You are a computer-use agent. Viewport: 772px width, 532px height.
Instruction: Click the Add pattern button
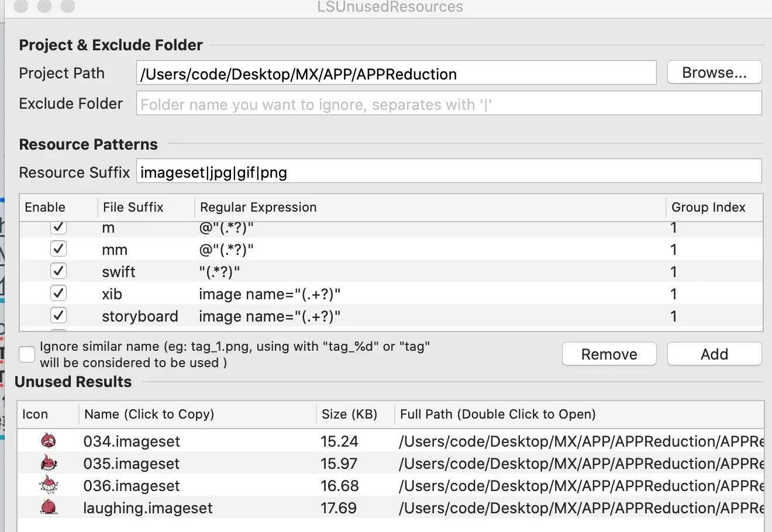[x=714, y=354]
